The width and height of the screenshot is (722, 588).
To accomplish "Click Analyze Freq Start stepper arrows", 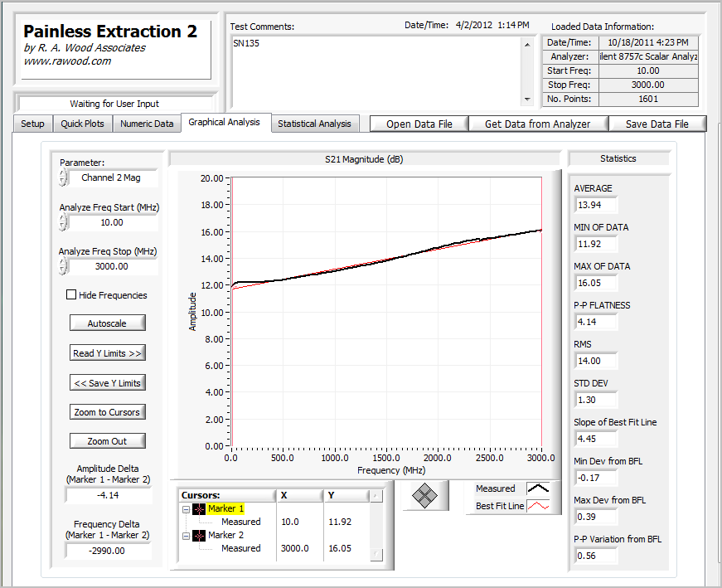I will tap(63, 222).
